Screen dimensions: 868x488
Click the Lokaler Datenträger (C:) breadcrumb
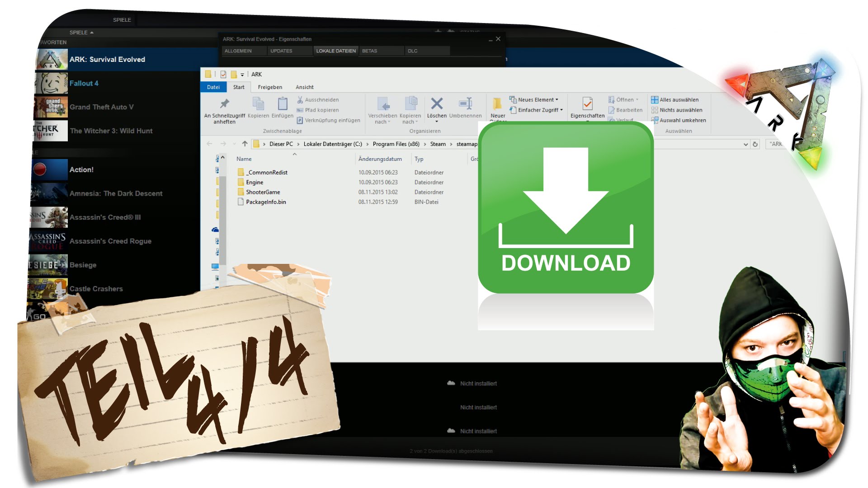tap(333, 144)
